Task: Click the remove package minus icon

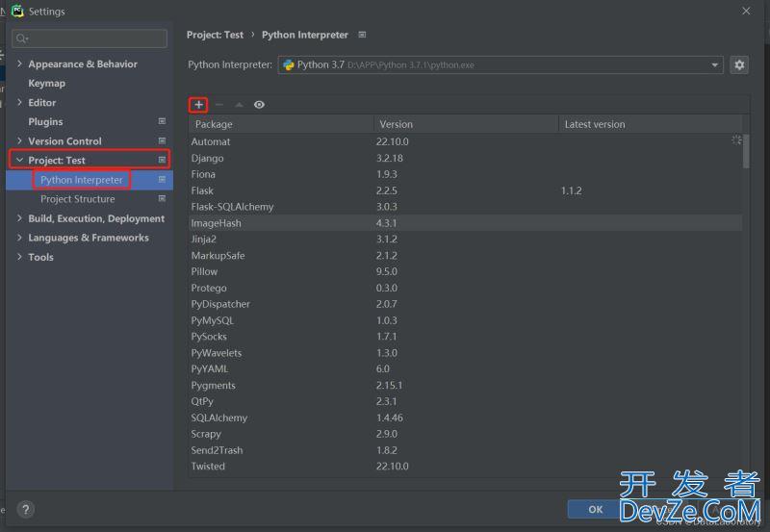Action: point(219,105)
